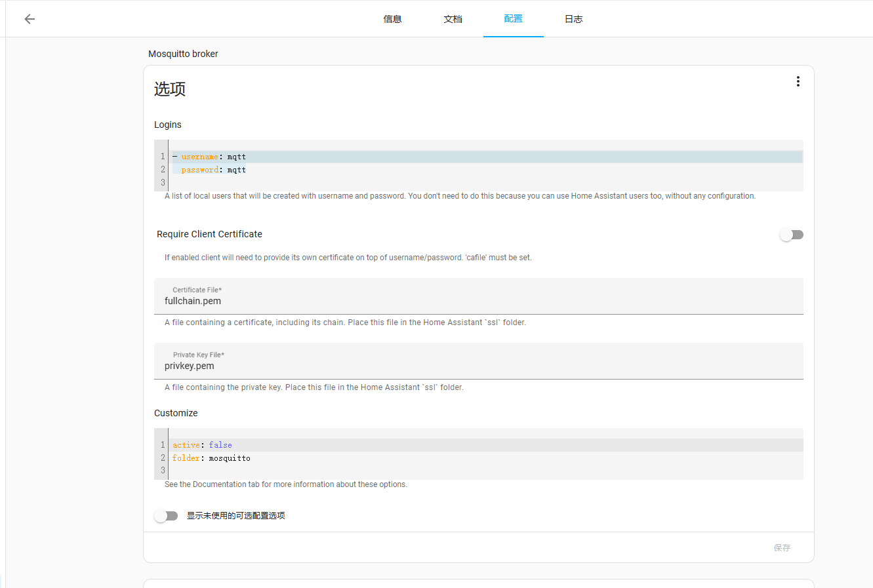Image resolution: width=873 pixels, height=588 pixels.
Task: Select the 配置 tab
Action: [513, 19]
